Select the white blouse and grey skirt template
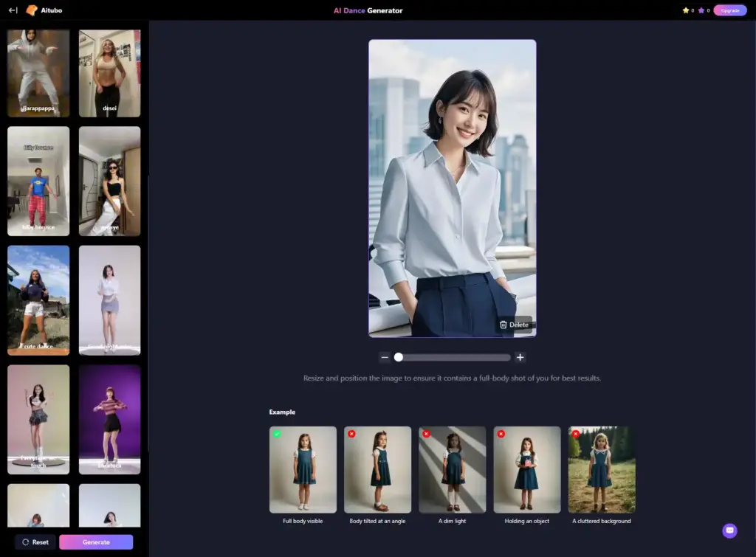 pyautogui.click(x=110, y=300)
